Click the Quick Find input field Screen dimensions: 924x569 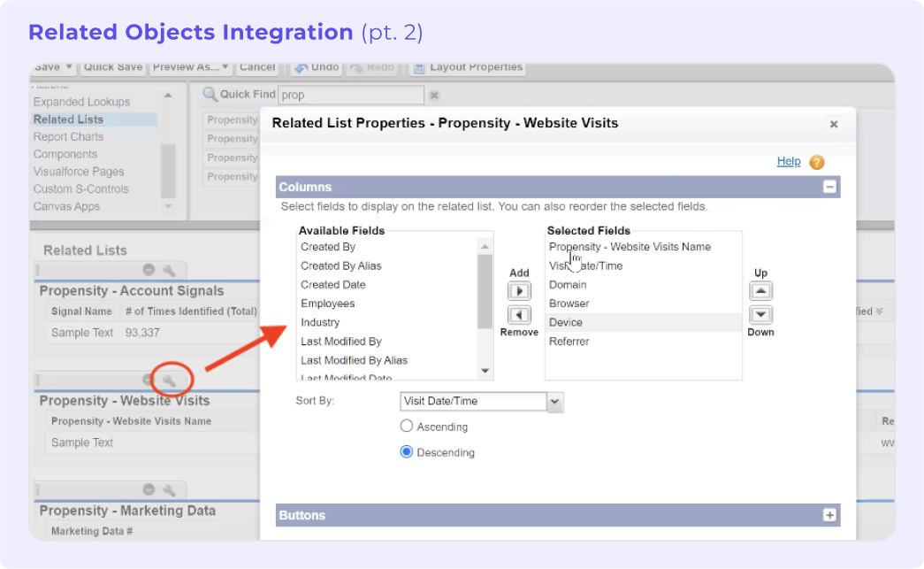[351, 95]
